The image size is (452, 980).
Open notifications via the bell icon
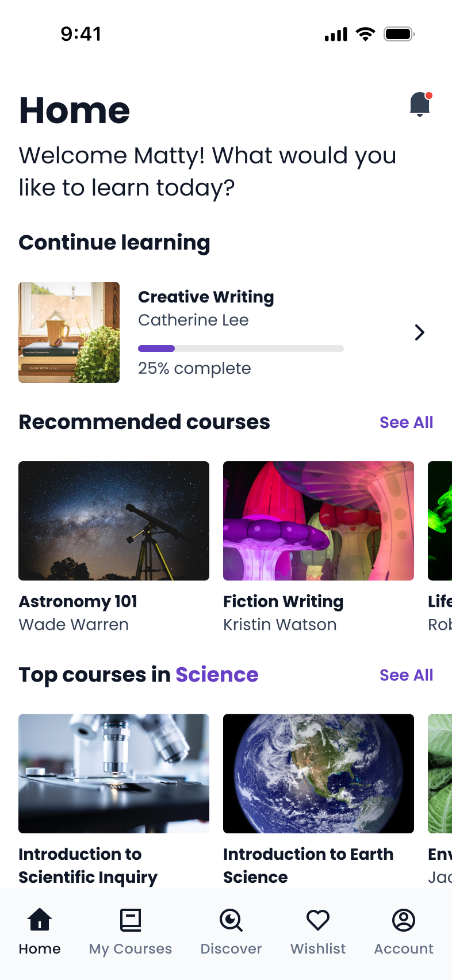(x=419, y=104)
